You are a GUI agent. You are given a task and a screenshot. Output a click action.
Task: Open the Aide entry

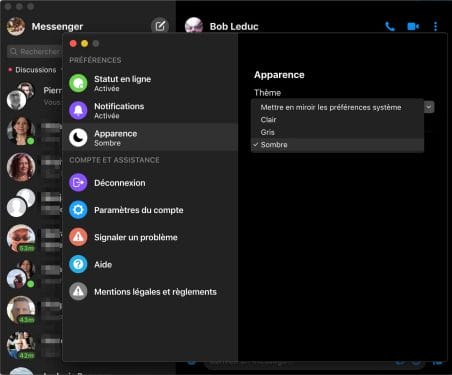pyautogui.click(x=150, y=264)
